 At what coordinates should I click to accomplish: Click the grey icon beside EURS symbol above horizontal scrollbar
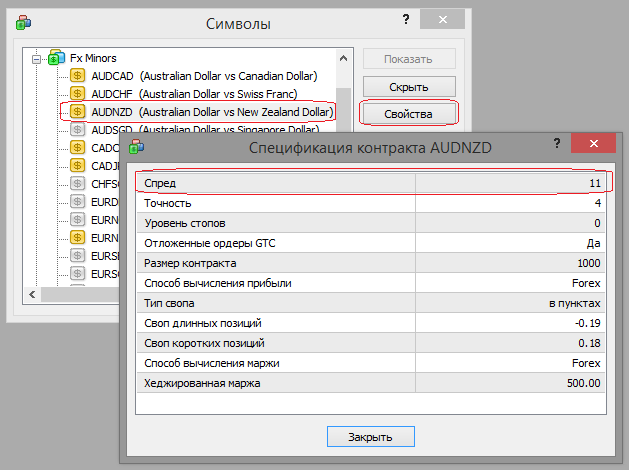77,273
